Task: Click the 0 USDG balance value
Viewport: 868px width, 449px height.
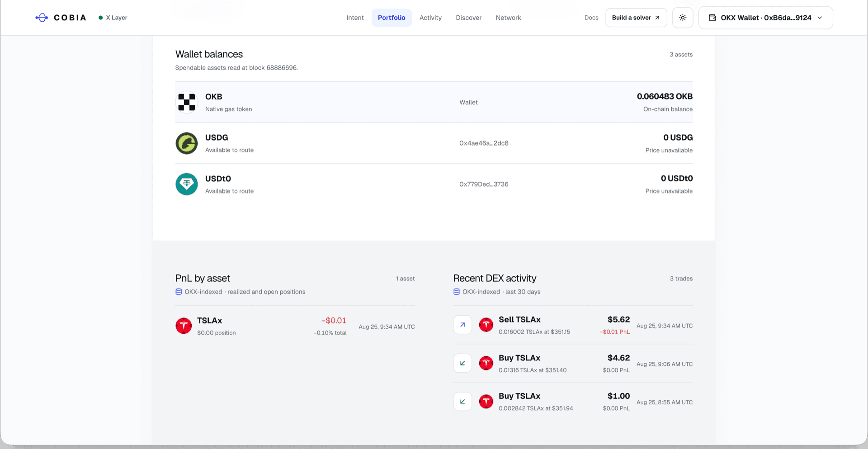Action: (678, 137)
